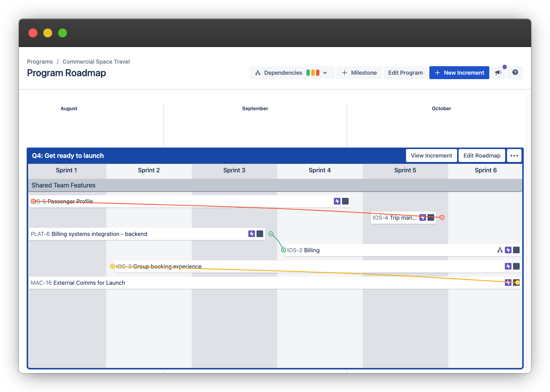Click the lightning icon on MAC-16 External Comms
This screenshot has height=392, width=550.
tap(508, 283)
